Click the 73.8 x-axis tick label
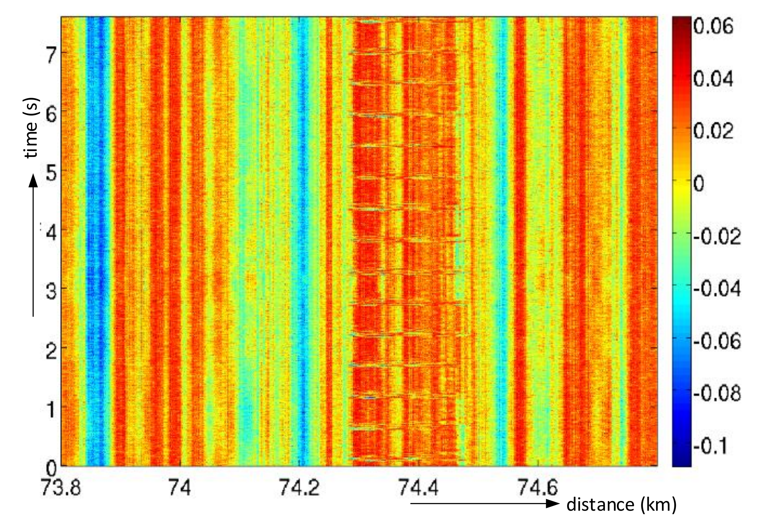The image size is (767, 532). pyautogui.click(x=61, y=487)
